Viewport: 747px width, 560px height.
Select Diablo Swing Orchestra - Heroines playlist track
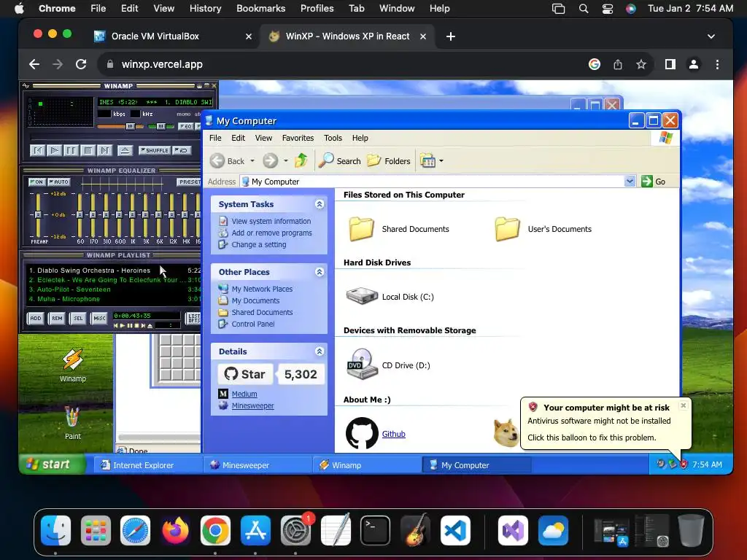tap(115, 270)
